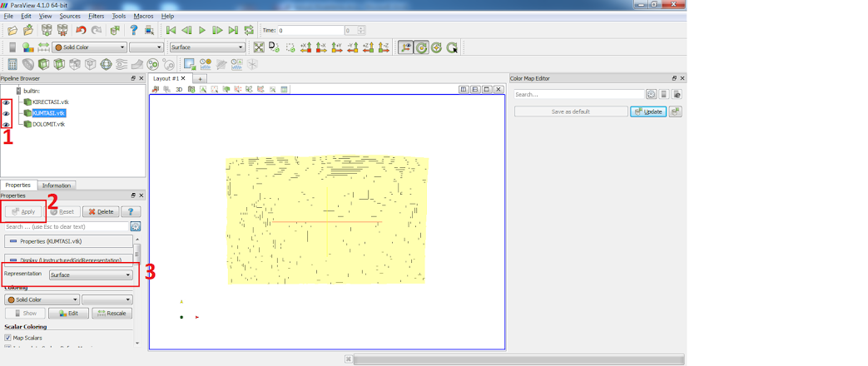Click the Delete button in Properties

tap(100, 211)
